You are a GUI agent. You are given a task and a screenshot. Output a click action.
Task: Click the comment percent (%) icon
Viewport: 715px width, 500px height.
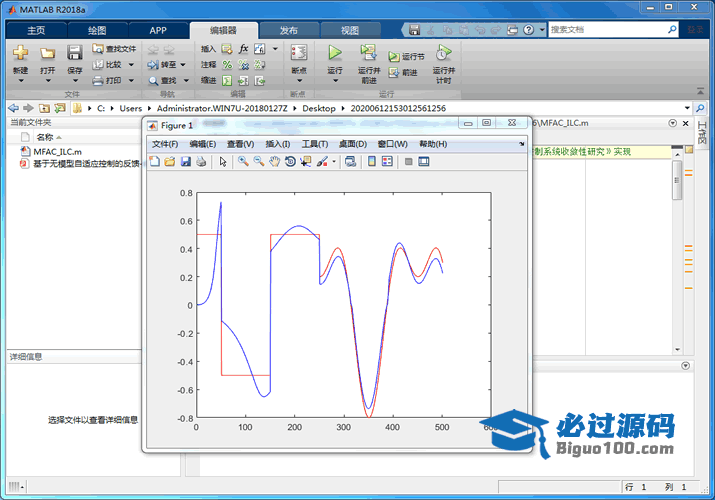(227, 65)
